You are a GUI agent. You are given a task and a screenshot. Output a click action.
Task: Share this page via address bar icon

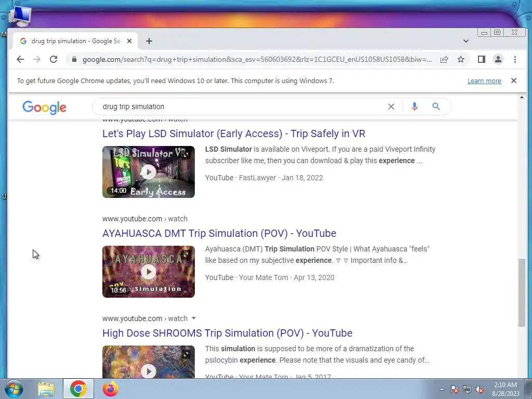coord(444,59)
